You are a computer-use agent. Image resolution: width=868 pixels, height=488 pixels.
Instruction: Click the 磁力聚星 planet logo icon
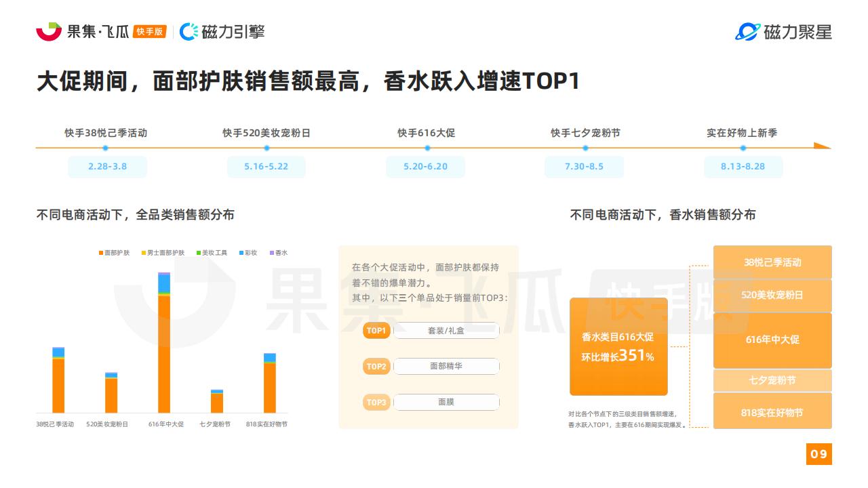point(747,31)
